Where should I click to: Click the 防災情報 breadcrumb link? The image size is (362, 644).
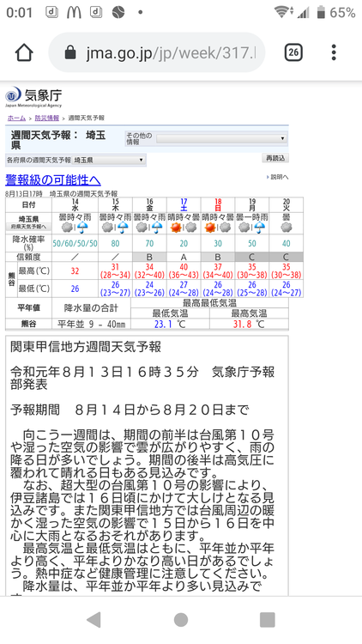[x=47, y=118]
